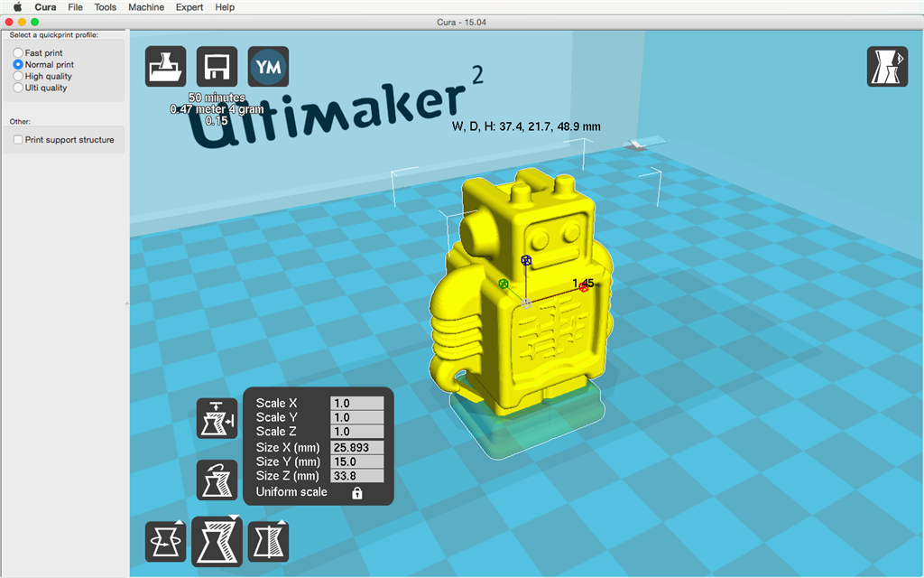Toggle the Uniform scale lock

(x=357, y=493)
